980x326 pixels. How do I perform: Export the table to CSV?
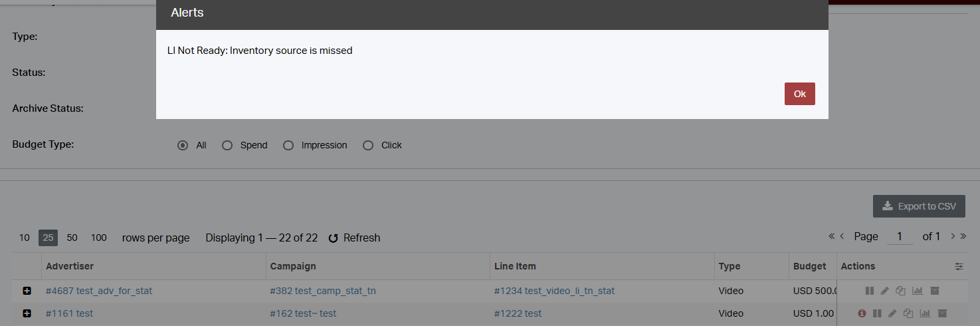pyautogui.click(x=919, y=206)
